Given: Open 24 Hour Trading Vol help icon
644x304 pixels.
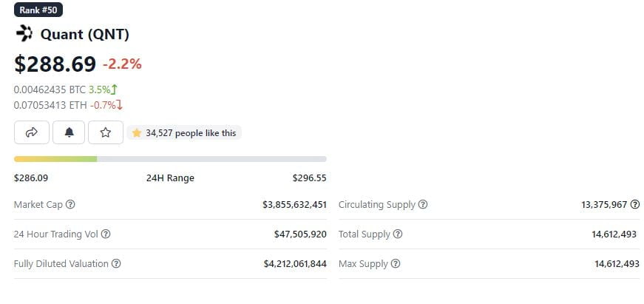Looking at the screenshot, I should point(106,234).
